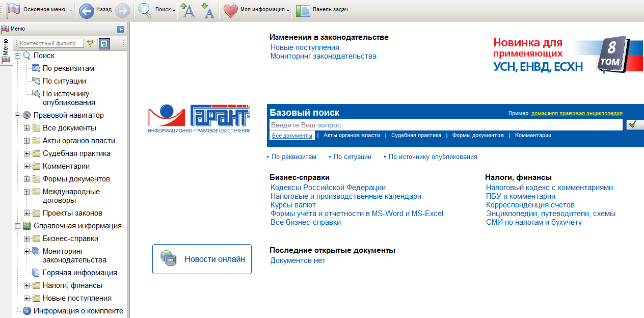Open the Поиск magnifier tool
Screen dimensions: 644x318
click(145, 10)
